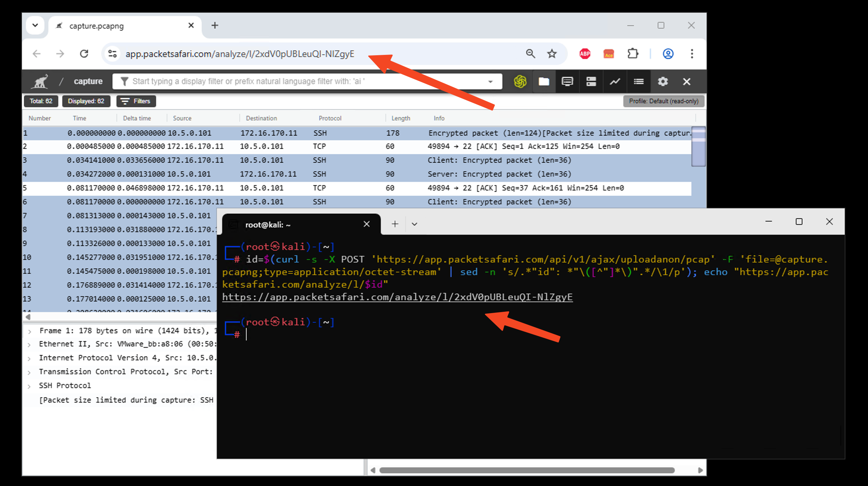The width and height of the screenshot is (868, 486).
Task: Select packet 4 Server Encrypted packet row
Action: pos(357,174)
